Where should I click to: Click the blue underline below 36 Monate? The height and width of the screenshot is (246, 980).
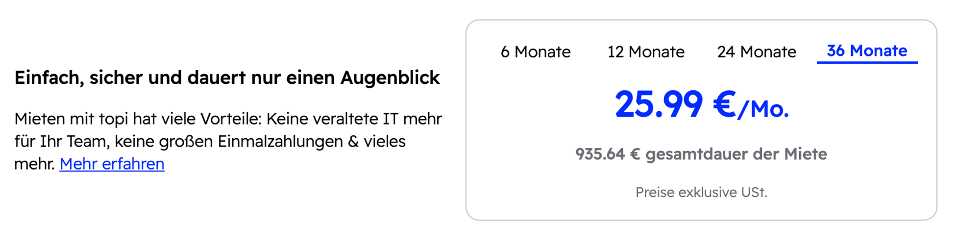pyautogui.click(x=867, y=63)
